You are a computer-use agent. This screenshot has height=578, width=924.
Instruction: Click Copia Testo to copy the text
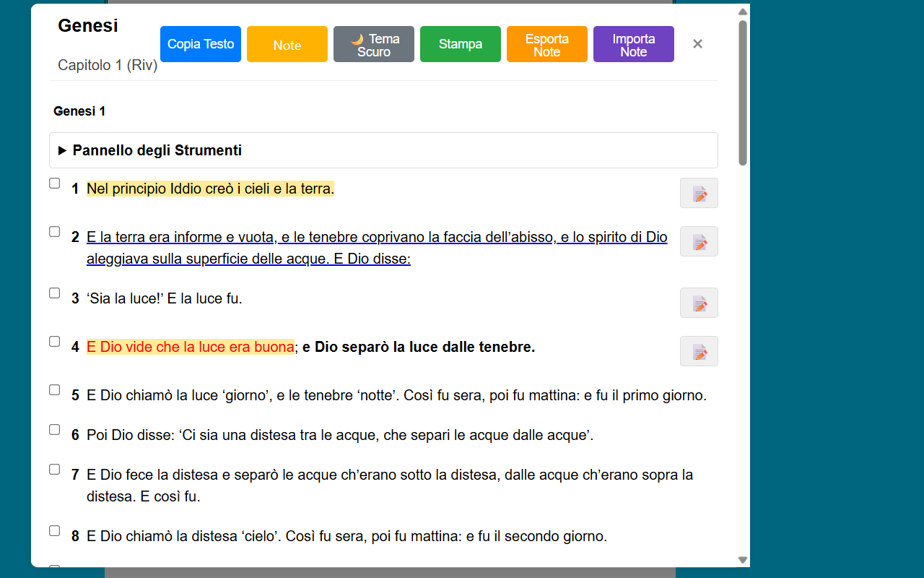(x=200, y=44)
